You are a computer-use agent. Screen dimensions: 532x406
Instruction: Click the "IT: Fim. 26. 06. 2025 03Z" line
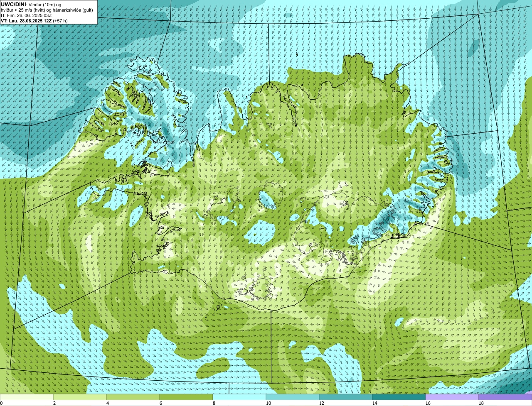[x=26, y=15]
